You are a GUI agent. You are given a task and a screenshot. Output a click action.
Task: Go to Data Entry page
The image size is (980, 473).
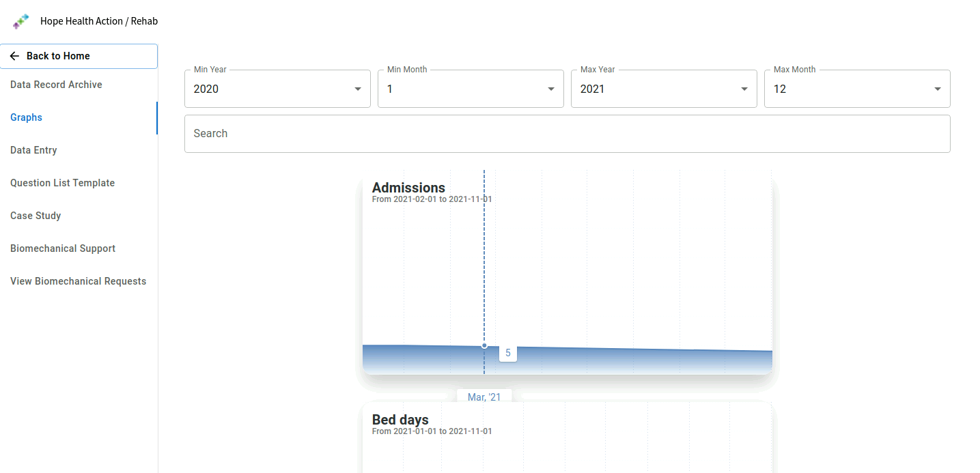[33, 150]
